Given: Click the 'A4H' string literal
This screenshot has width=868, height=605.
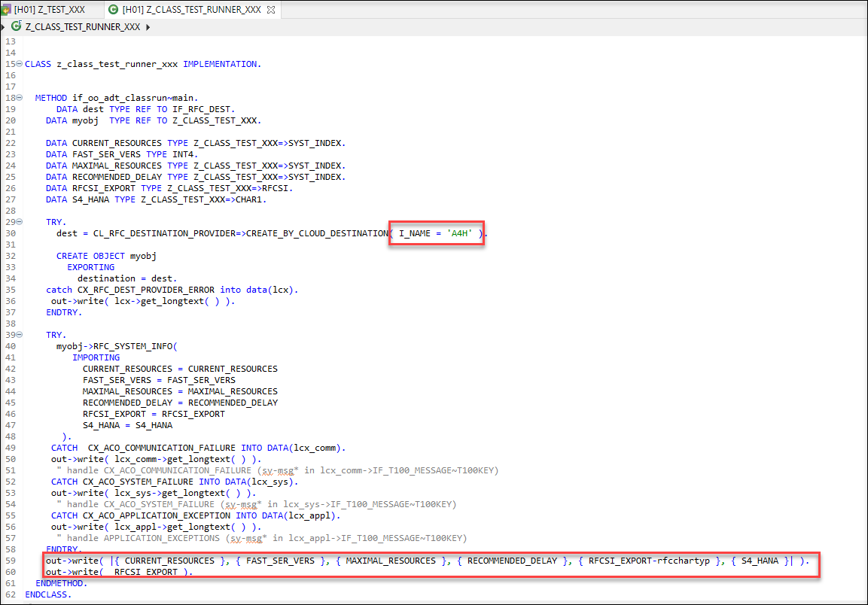Looking at the screenshot, I should pyautogui.click(x=459, y=233).
